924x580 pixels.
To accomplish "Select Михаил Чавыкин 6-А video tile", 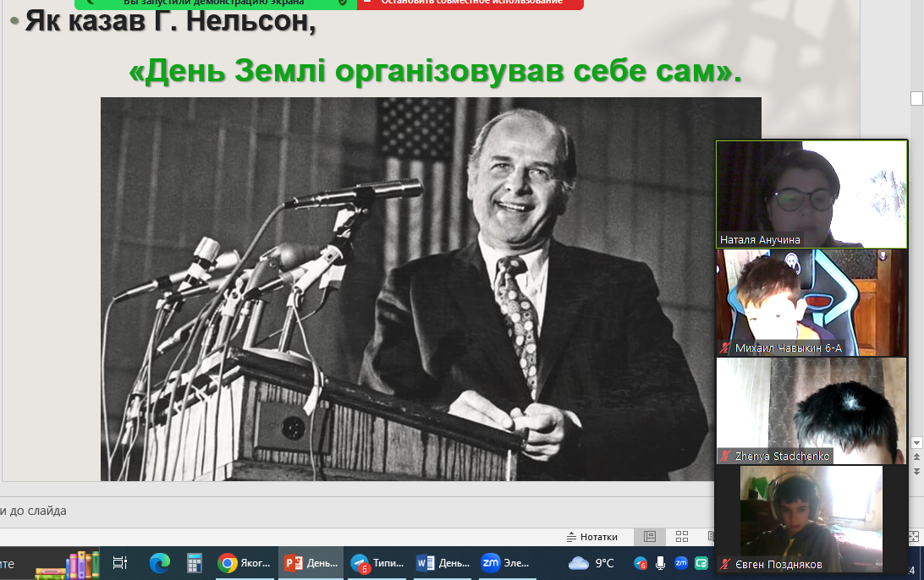I will 811,303.
